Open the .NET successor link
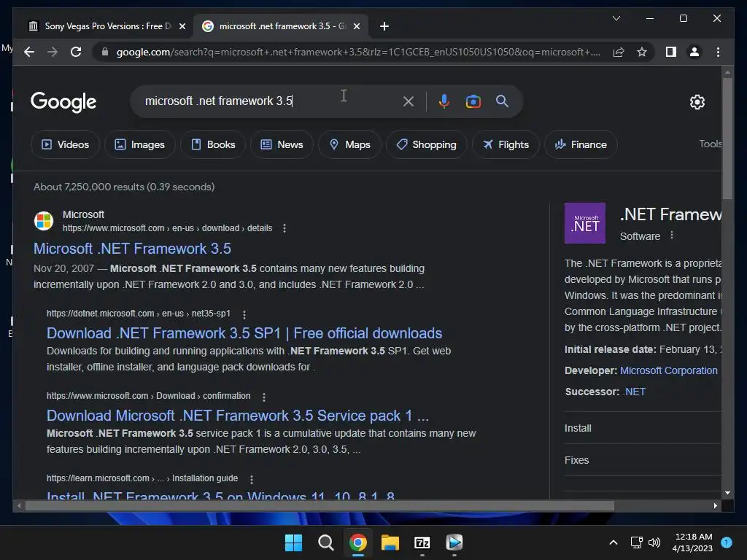 (x=634, y=392)
